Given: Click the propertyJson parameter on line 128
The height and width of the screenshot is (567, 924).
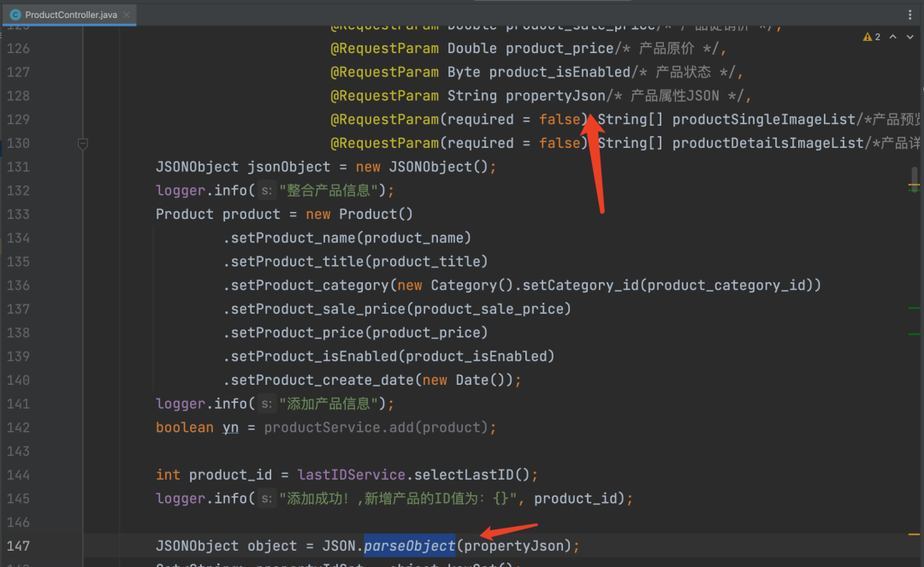Looking at the screenshot, I should [x=555, y=96].
